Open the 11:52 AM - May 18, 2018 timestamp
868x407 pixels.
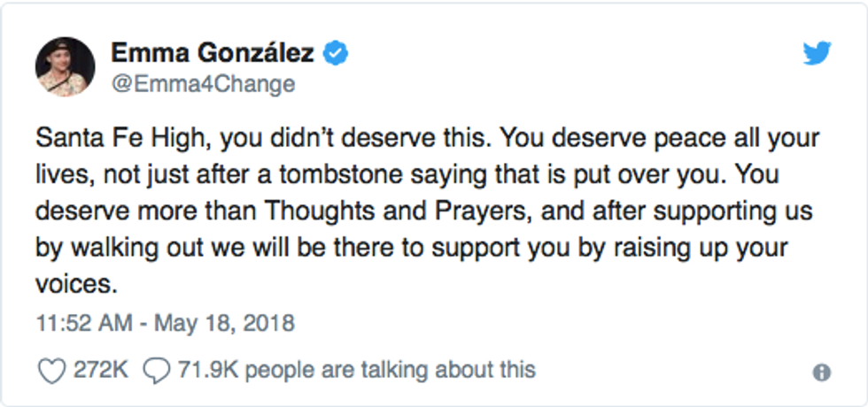pos(165,323)
